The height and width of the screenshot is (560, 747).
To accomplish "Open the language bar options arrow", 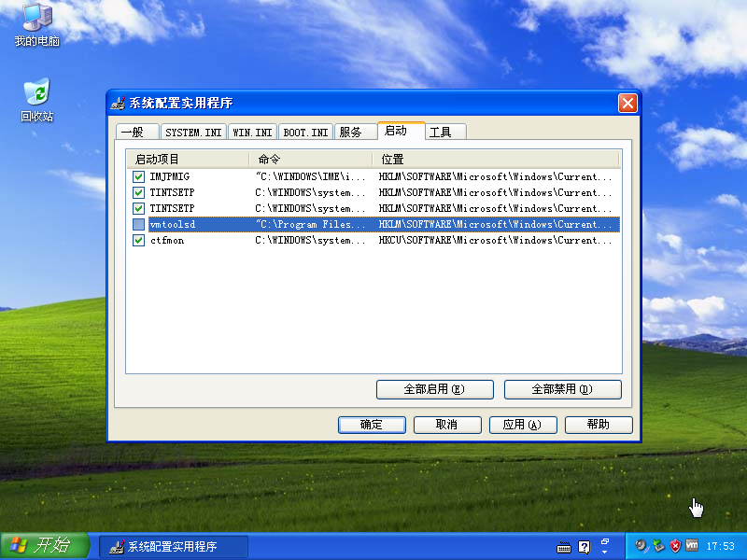I will (x=605, y=552).
